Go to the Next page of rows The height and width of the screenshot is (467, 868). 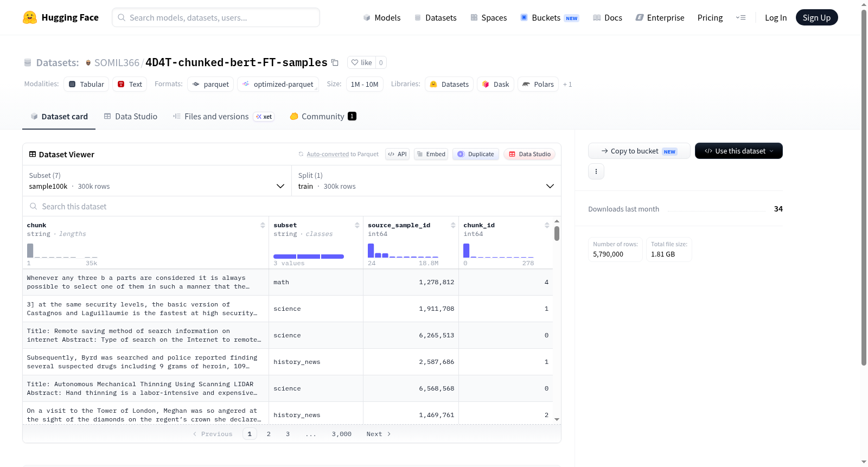(379, 434)
